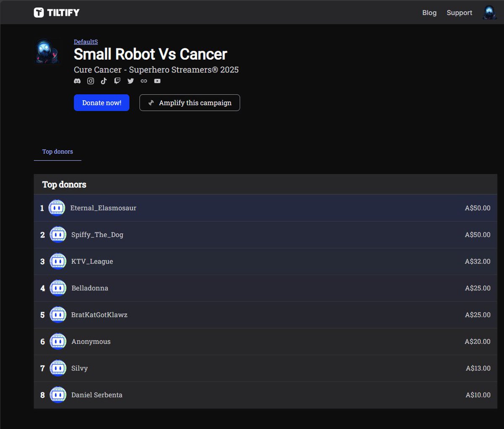The height and width of the screenshot is (429, 504).
Task: Click Belladonna donor avatar
Action: pos(58,288)
